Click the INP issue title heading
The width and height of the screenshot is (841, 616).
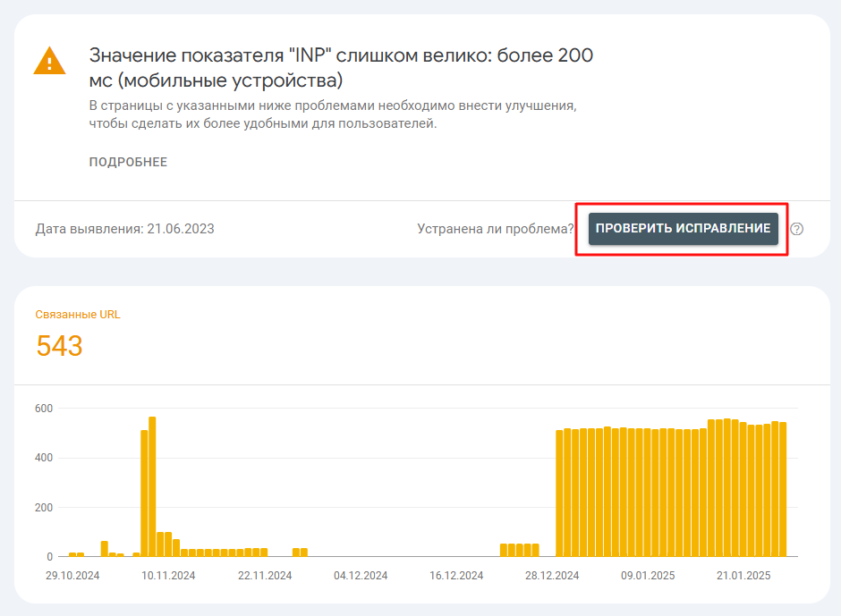click(x=341, y=68)
